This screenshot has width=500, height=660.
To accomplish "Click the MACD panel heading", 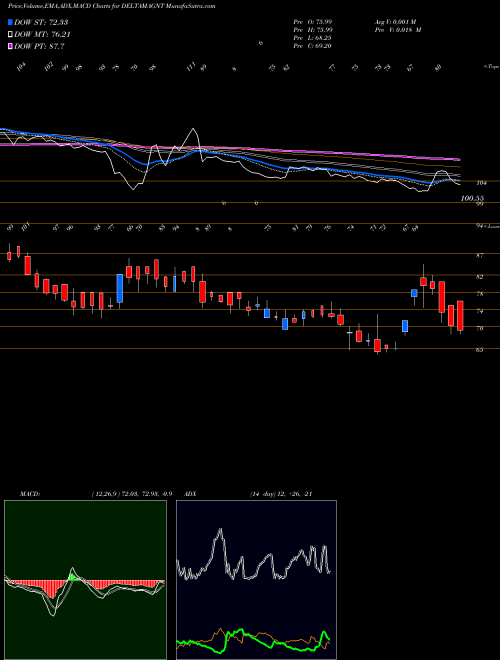I will point(30,494).
